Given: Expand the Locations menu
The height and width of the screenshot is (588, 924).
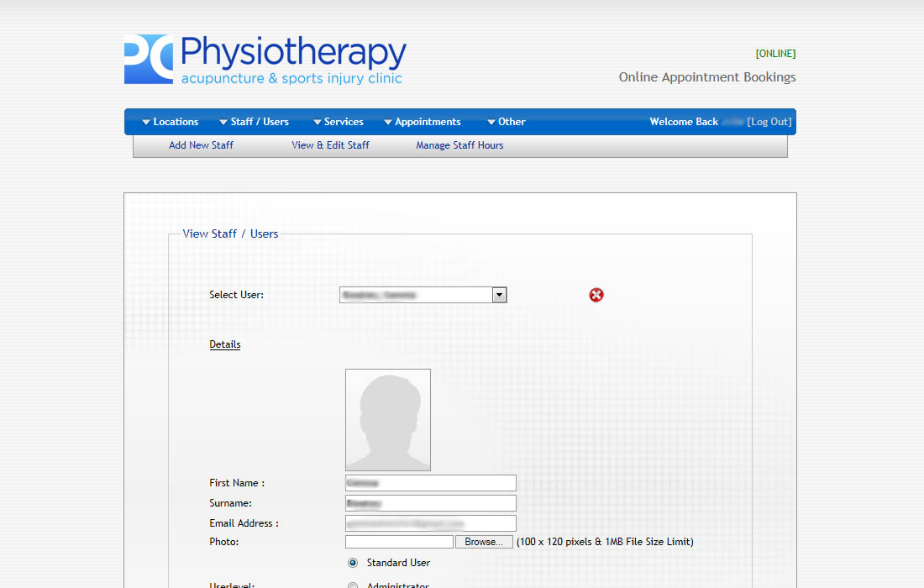Looking at the screenshot, I should 170,122.
